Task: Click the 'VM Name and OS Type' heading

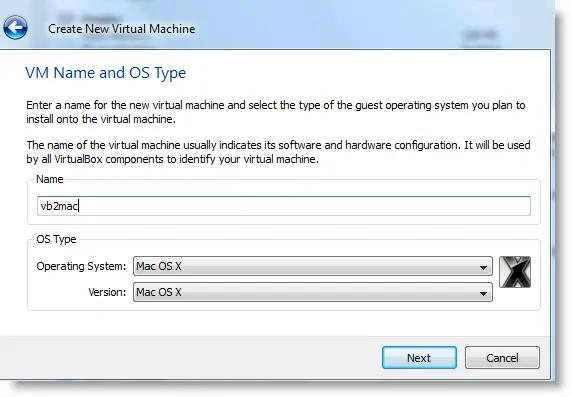Action: click(106, 73)
